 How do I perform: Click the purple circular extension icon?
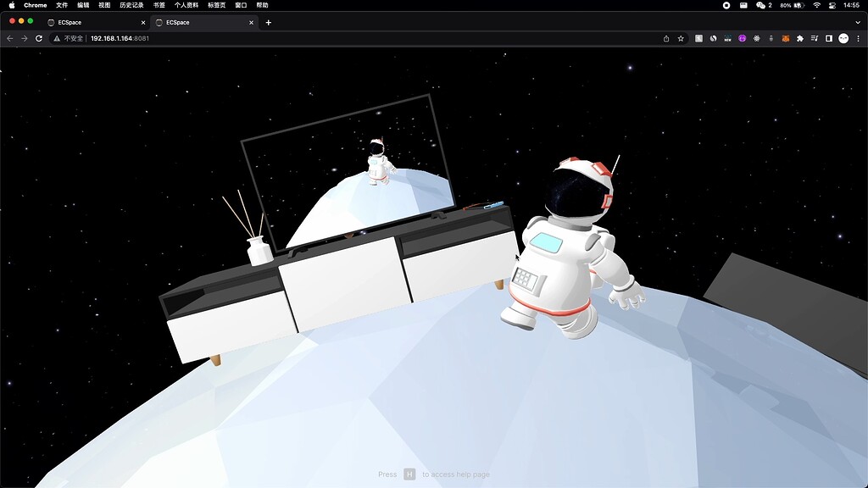[x=742, y=38]
